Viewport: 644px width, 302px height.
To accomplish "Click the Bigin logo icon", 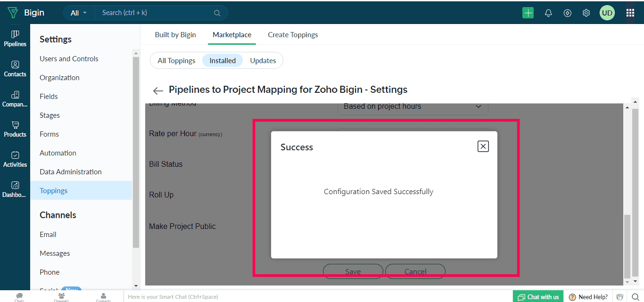I will pos(13,13).
